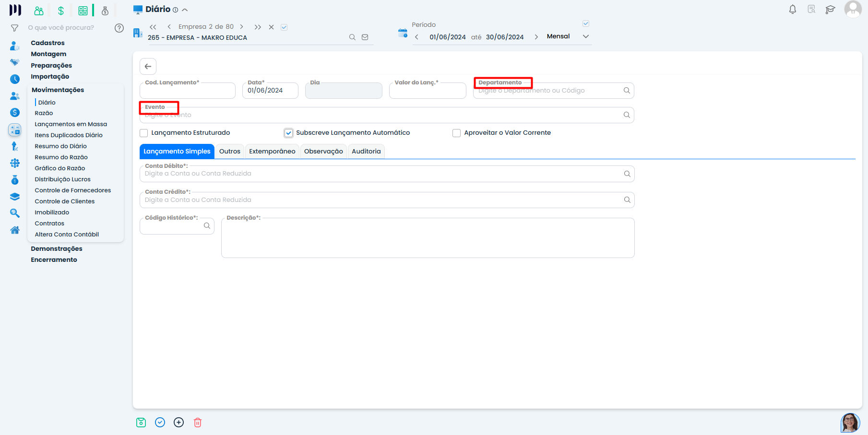
Task: Click the plus circle add icon
Action: tap(178, 423)
